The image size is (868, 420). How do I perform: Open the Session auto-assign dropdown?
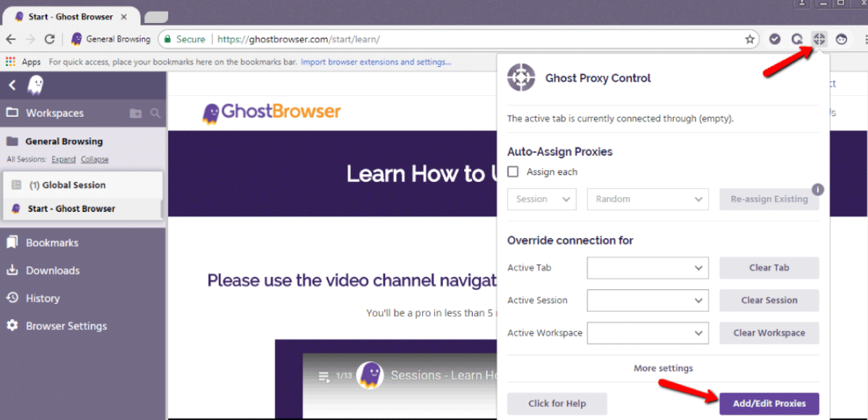[542, 199]
